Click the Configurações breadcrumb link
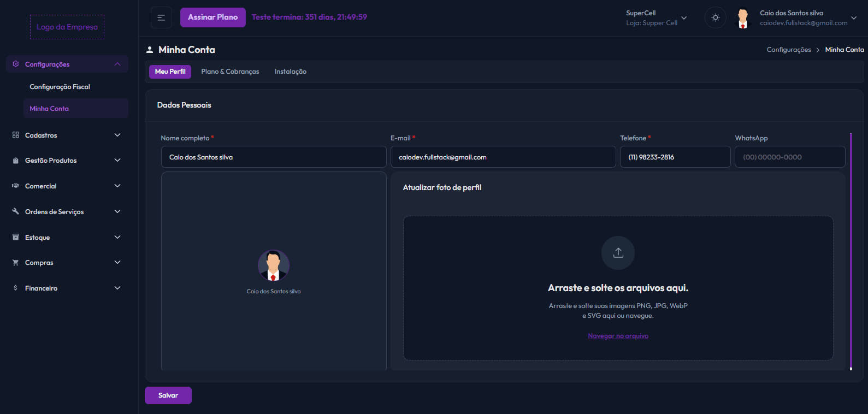The image size is (868, 414). [789, 50]
